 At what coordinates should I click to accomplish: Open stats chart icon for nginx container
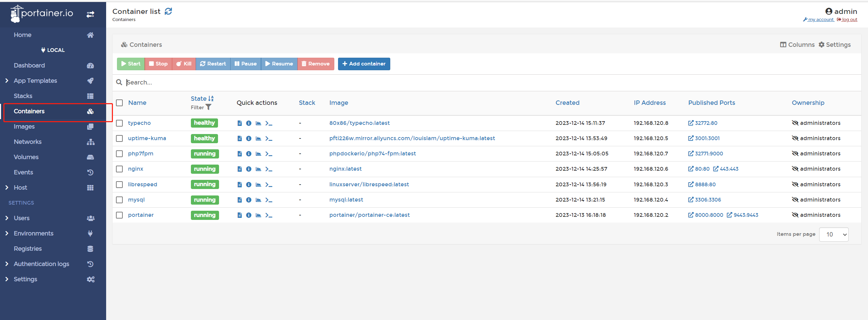[258, 169]
